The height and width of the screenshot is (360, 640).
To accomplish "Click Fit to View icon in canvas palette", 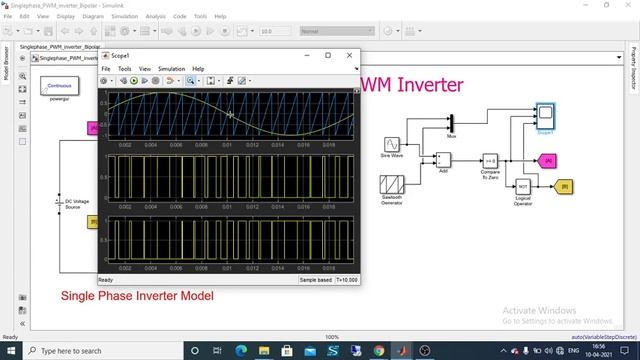I will click(22, 89).
